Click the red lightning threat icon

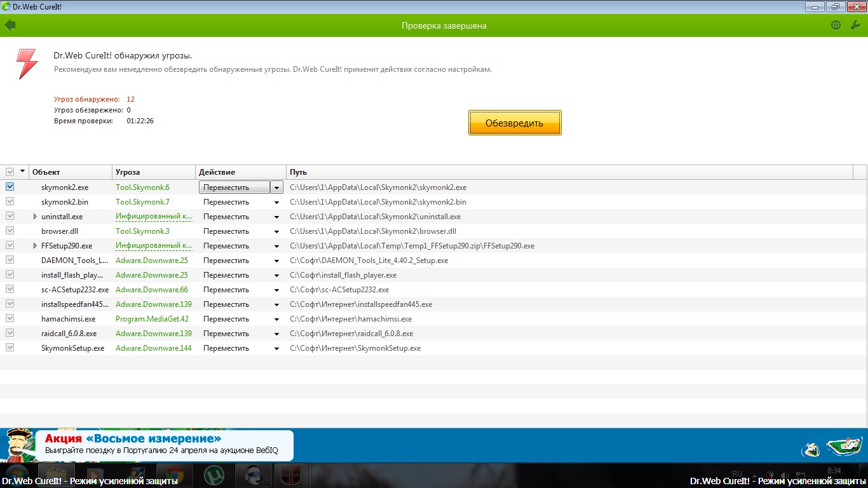[27, 64]
